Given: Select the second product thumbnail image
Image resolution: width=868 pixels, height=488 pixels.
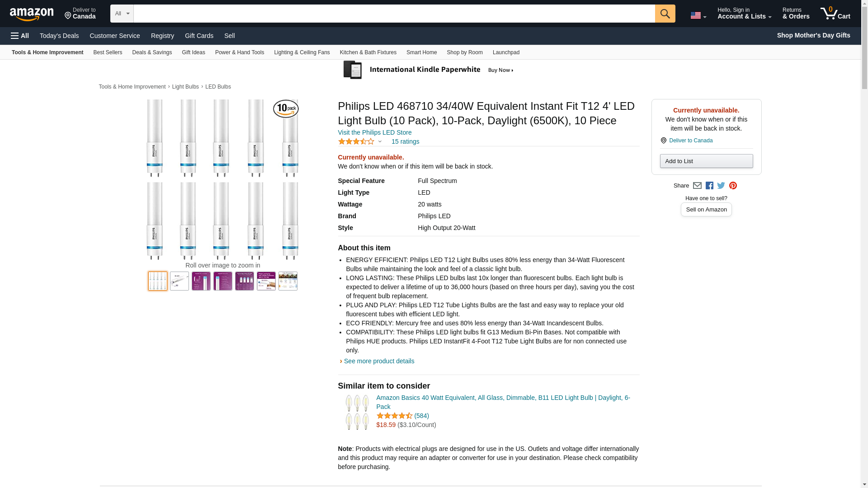Looking at the screenshot, I should [179, 281].
